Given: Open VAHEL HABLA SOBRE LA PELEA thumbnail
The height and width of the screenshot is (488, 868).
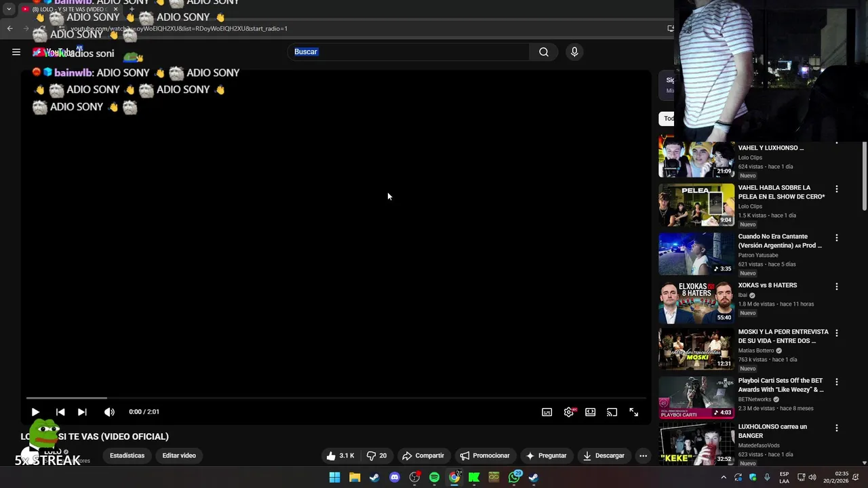Looking at the screenshot, I should click(696, 205).
